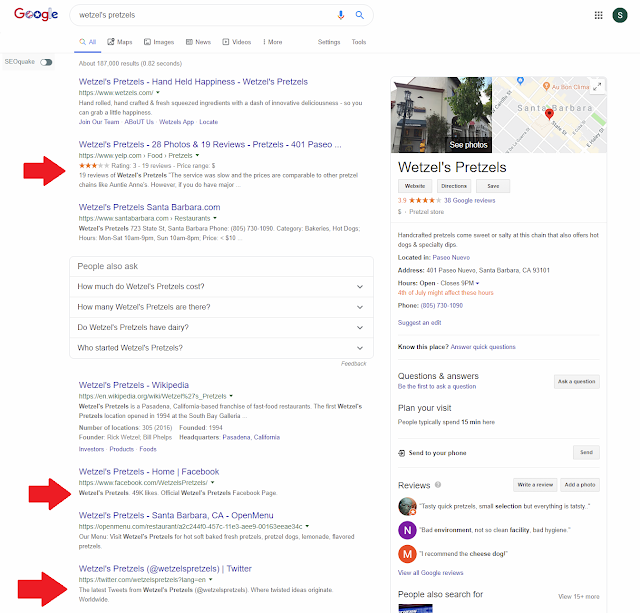Click the Au Bon Climat map marker

[x=546, y=86]
